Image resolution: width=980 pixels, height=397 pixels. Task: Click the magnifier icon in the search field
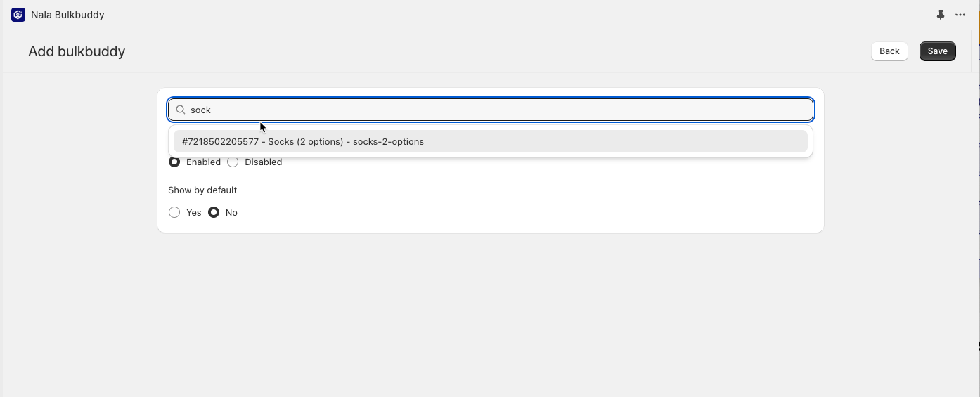point(181,110)
